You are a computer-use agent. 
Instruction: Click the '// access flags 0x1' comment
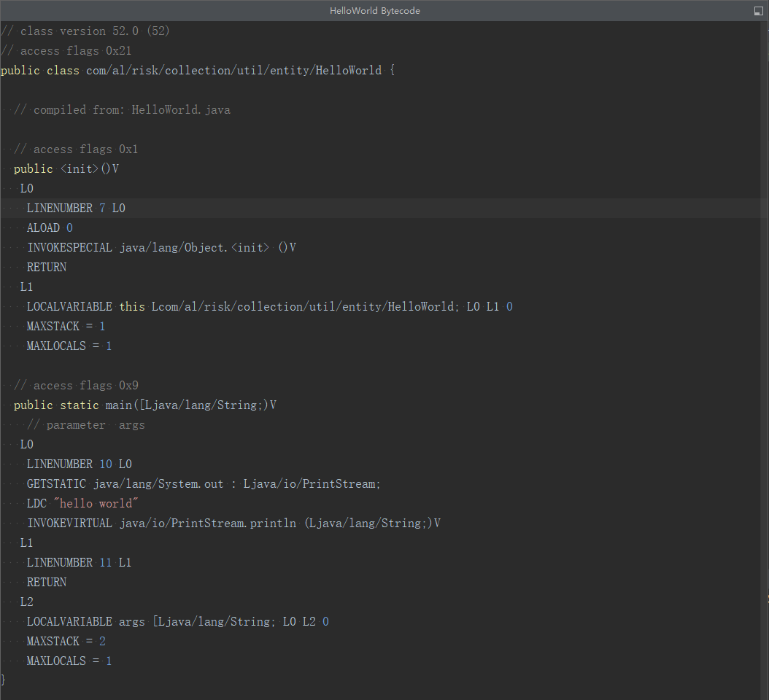click(76, 149)
